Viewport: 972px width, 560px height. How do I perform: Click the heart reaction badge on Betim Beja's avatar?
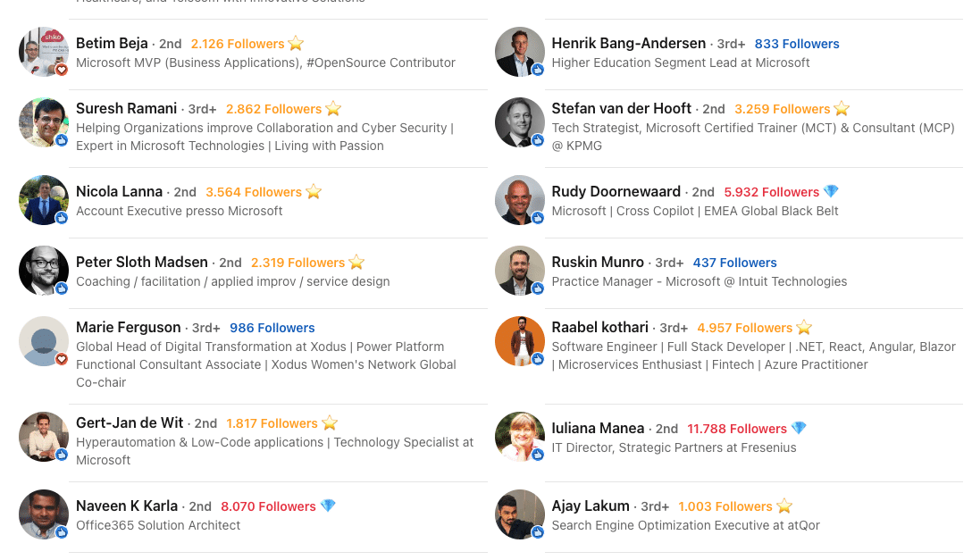coord(62,70)
